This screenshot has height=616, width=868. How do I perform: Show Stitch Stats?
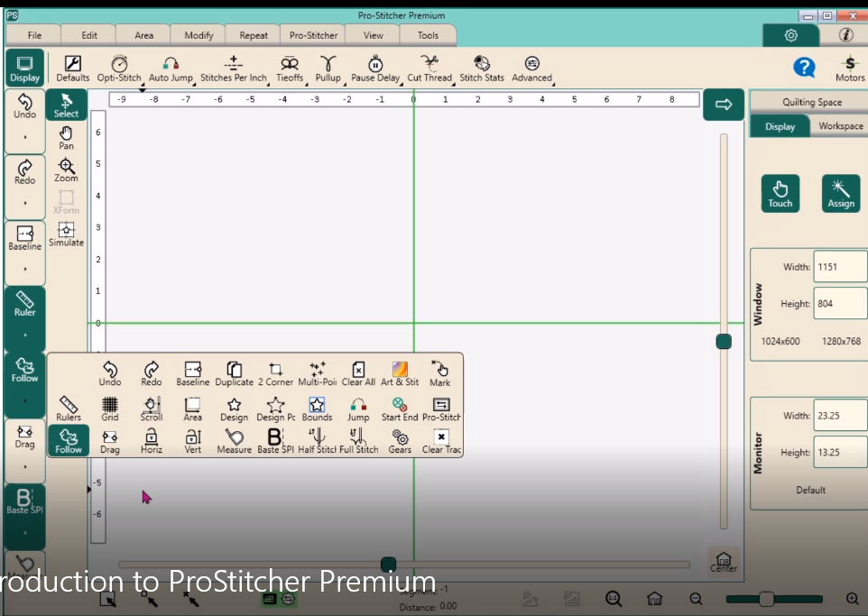pos(482,69)
